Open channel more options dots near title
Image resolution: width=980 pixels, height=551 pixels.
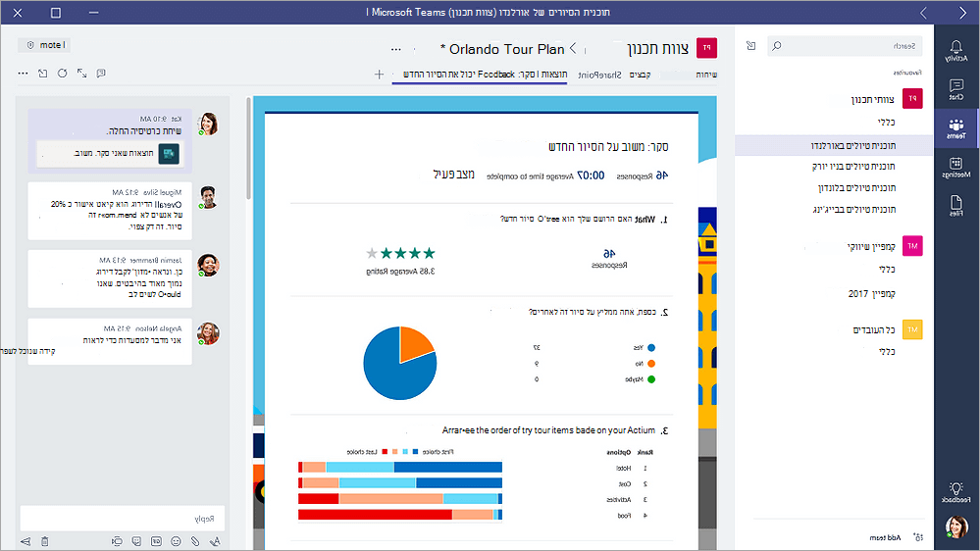(395, 49)
